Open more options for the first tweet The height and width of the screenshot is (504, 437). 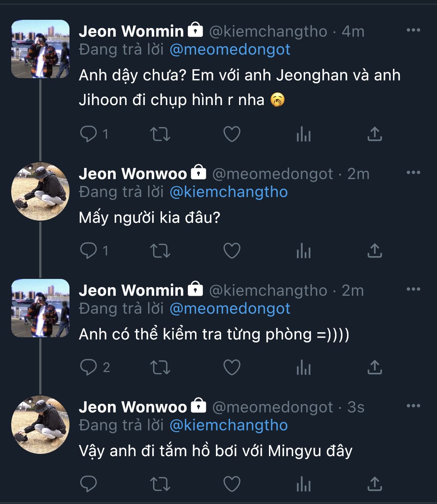413,30
